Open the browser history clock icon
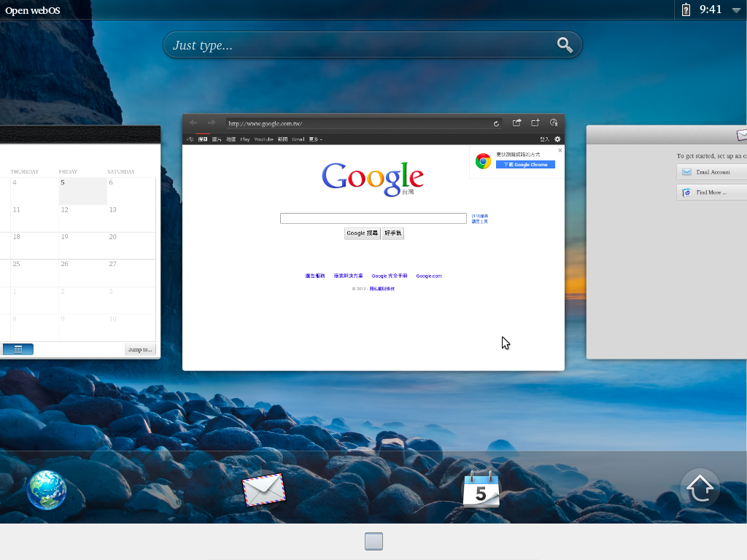Image resolution: width=747 pixels, height=560 pixels. pyautogui.click(x=554, y=123)
